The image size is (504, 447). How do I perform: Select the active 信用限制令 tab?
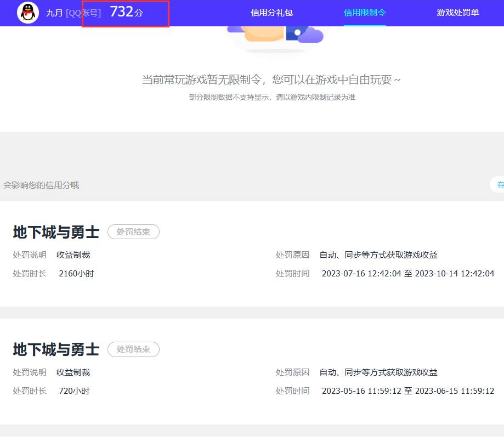(364, 12)
